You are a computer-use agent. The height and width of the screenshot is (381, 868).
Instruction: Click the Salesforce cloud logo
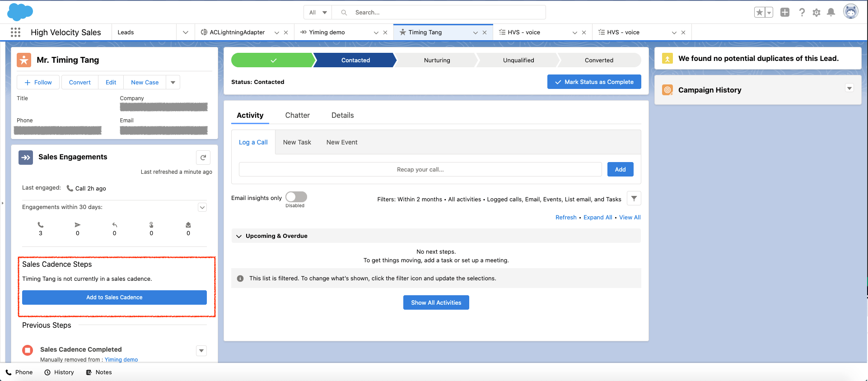click(x=20, y=12)
